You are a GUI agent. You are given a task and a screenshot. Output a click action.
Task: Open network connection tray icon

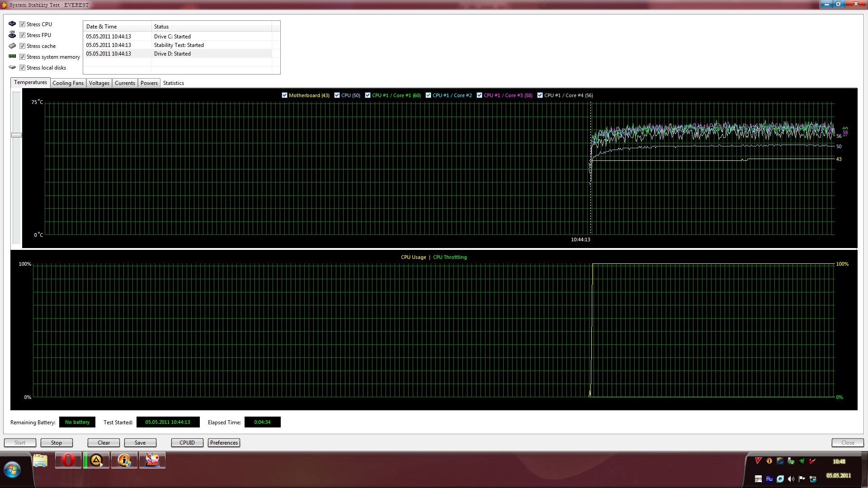click(x=813, y=479)
